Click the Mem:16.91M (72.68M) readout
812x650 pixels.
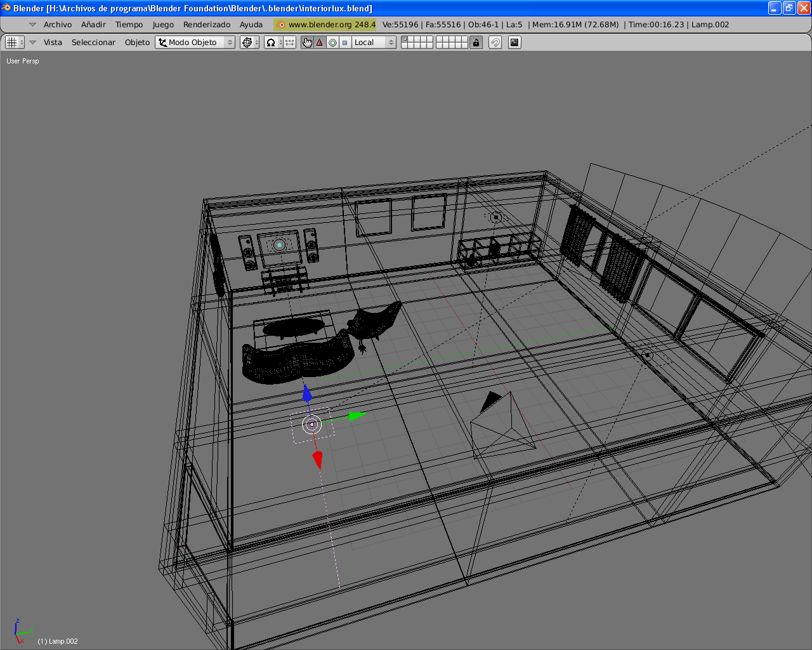tap(575, 25)
